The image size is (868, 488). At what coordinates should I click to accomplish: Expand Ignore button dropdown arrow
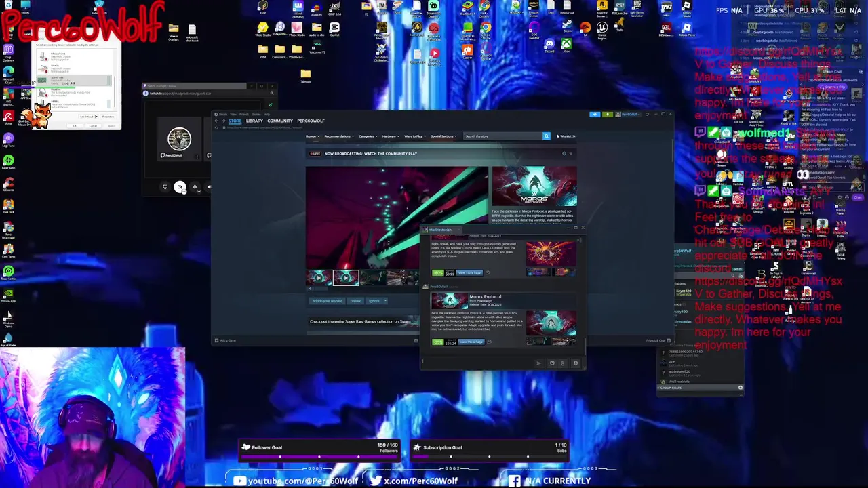(x=384, y=301)
